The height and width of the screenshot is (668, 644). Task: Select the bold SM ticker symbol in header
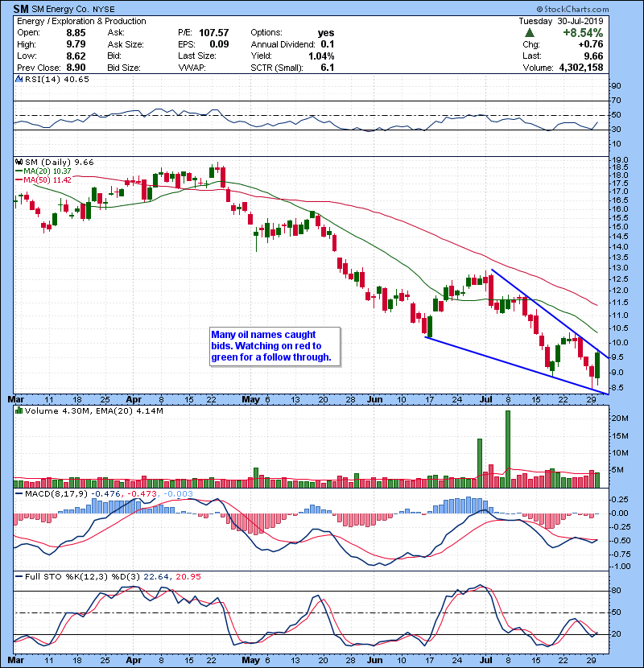21,9
